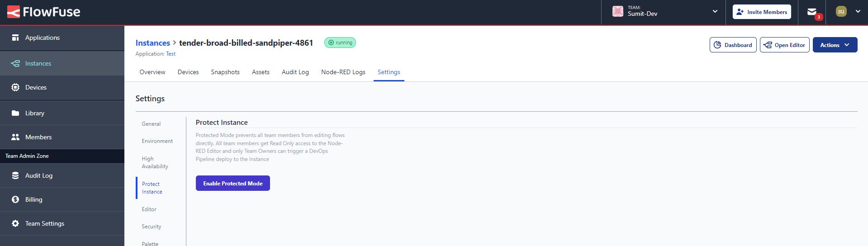
Task: Expand the team selector dropdown
Action: point(715,12)
